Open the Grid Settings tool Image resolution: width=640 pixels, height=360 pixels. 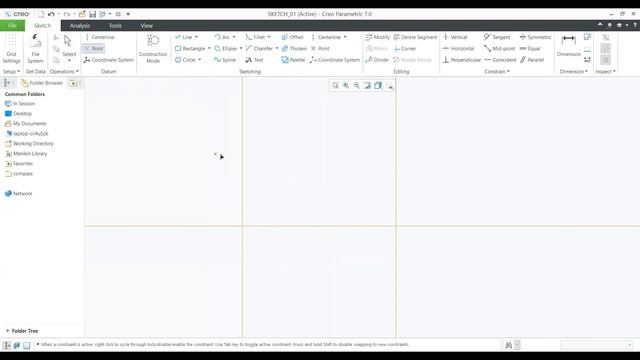[x=11, y=49]
